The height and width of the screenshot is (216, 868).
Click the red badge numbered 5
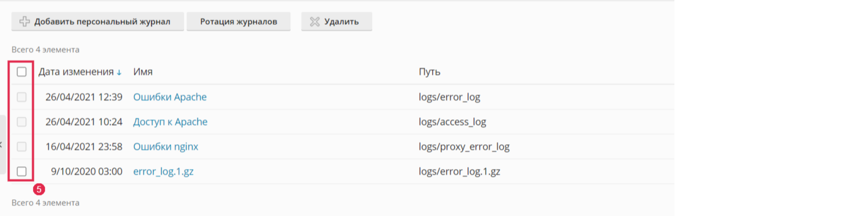pos(39,190)
